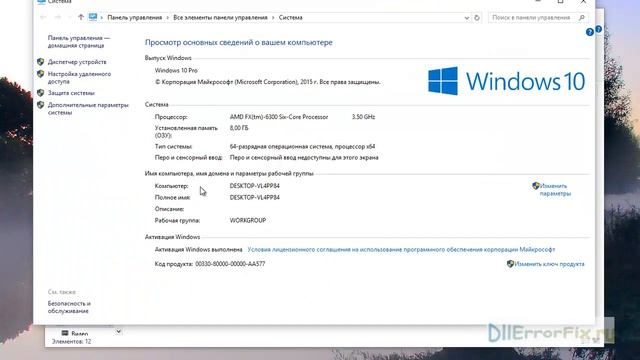Click the shield icon beside Диспетчер устройств
Viewport: 640px width, 360px height.
click(x=40, y=62)
